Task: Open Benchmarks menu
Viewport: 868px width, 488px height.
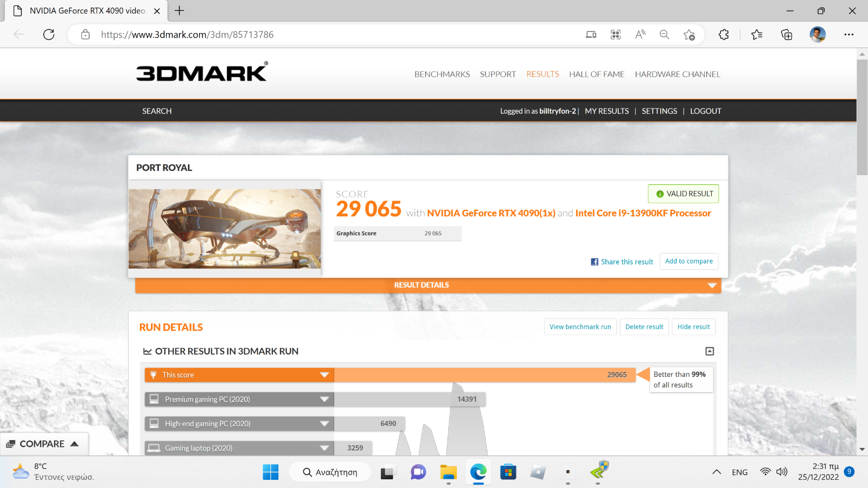Action: point(442,74)
